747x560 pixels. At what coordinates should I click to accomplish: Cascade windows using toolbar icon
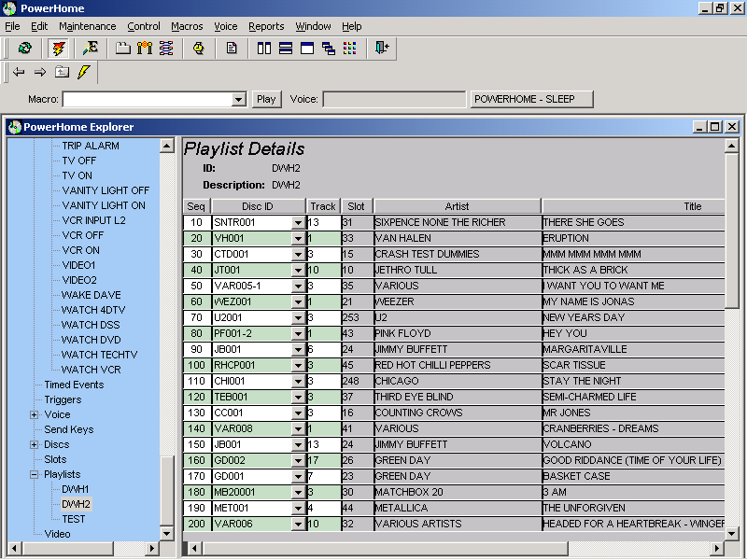pos(329,49)
